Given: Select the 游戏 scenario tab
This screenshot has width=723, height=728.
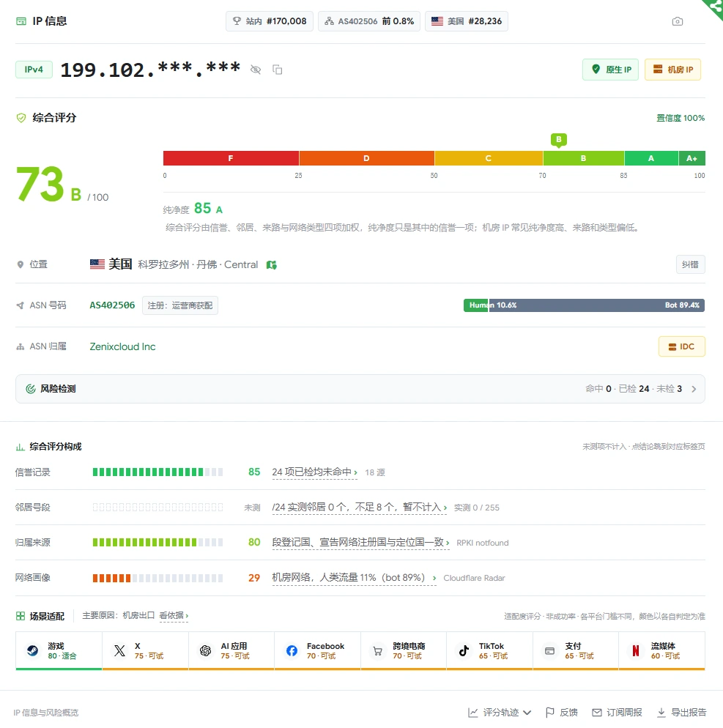Looking at the screenshot, I should point(59,651).
